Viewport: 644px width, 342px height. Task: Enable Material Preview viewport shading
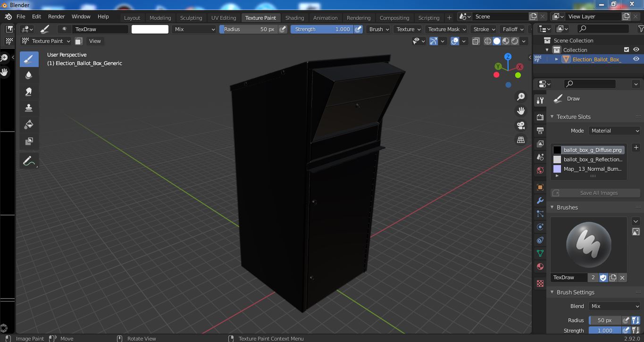pos(506,41)
